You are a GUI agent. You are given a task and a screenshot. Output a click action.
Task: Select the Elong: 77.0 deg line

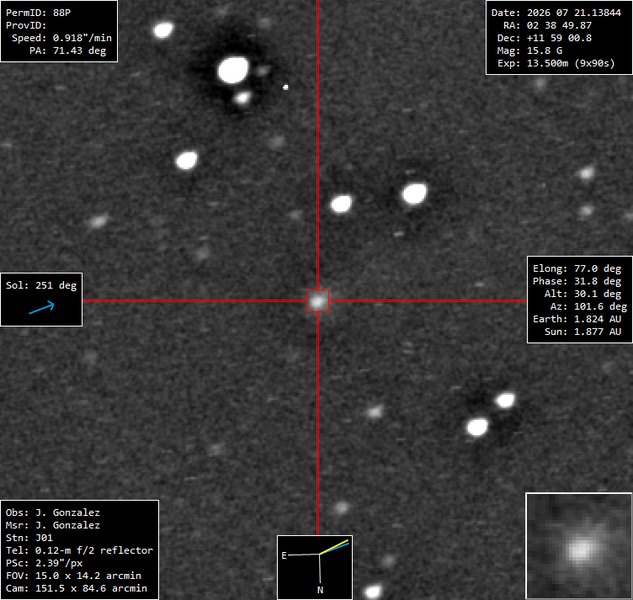[577, 269]
